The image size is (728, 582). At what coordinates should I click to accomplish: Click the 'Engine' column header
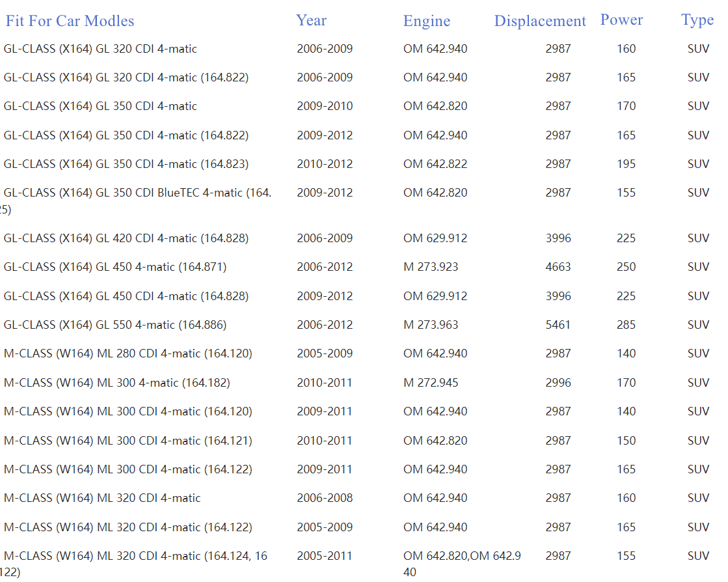pyautogui.click(x=426, y=21)
